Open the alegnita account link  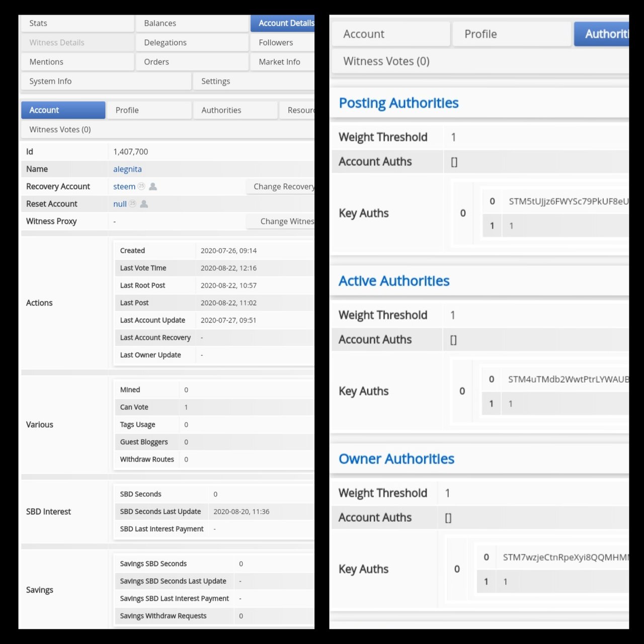[127, 169]
